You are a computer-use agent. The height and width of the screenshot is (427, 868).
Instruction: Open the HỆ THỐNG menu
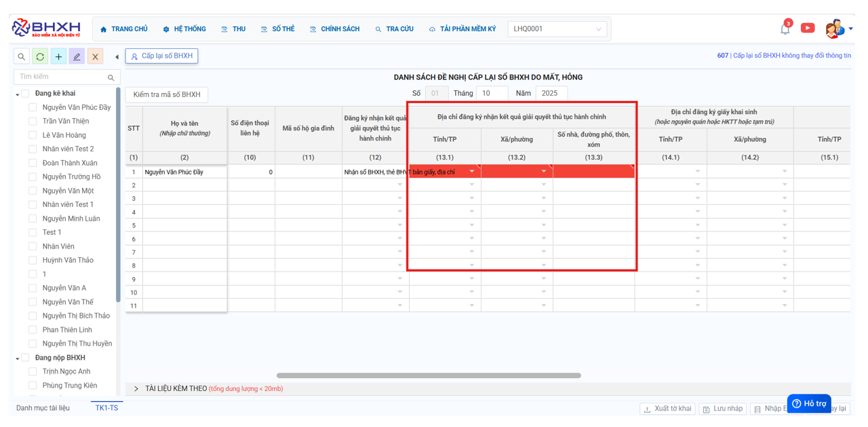[184, 29]
